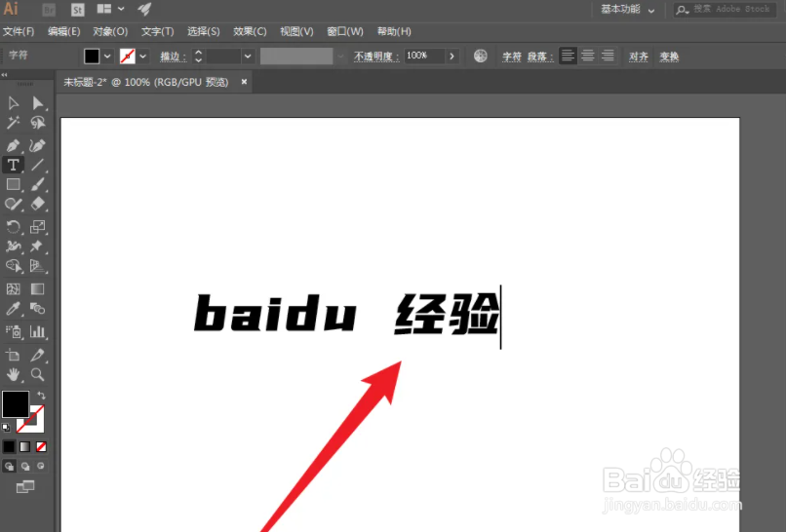The height and width of the screenshot is (532, 786).
Task: Select the Shape Builder tool
Action: pos(14,265)
